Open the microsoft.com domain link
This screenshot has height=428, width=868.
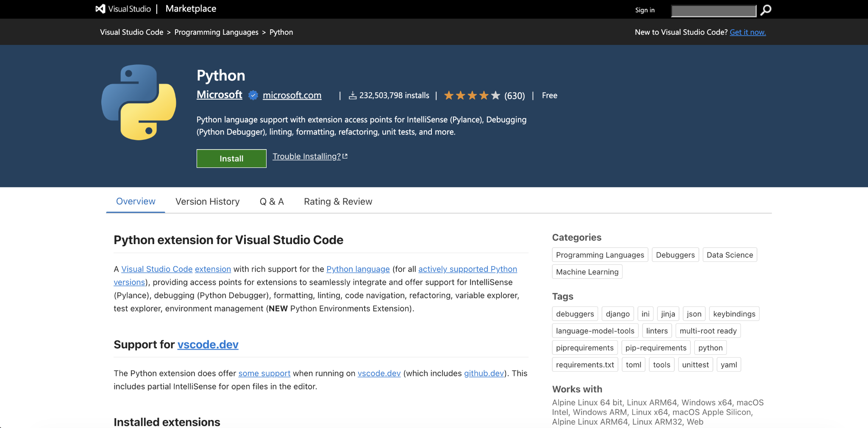point(292,95)
